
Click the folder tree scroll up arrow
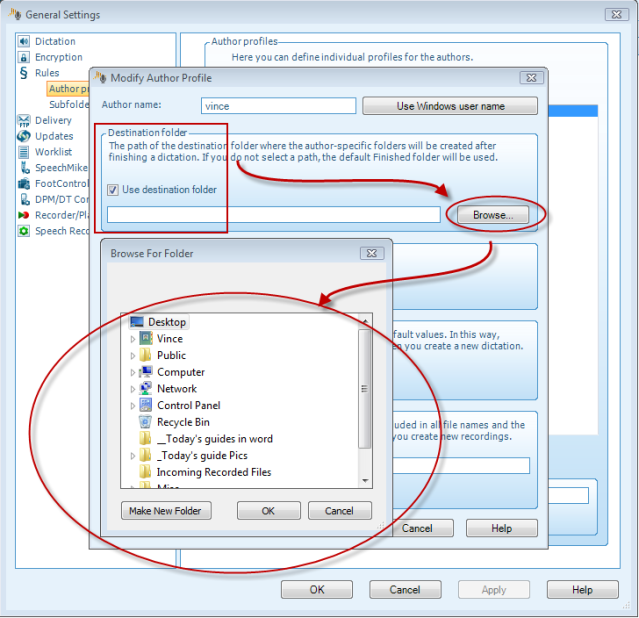click(x=365, y=322)
